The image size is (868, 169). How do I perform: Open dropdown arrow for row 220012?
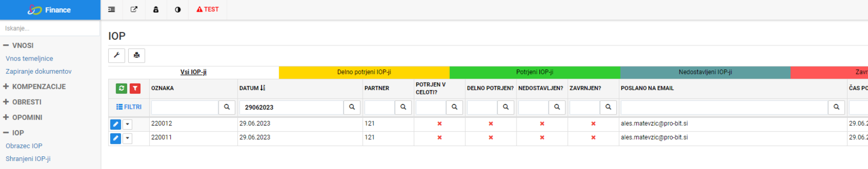(127, 124)
